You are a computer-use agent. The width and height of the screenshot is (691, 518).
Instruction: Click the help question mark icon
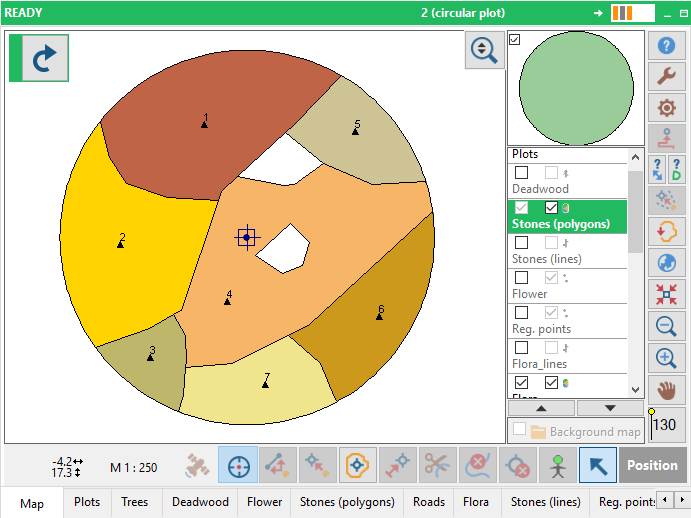(666, 46)
